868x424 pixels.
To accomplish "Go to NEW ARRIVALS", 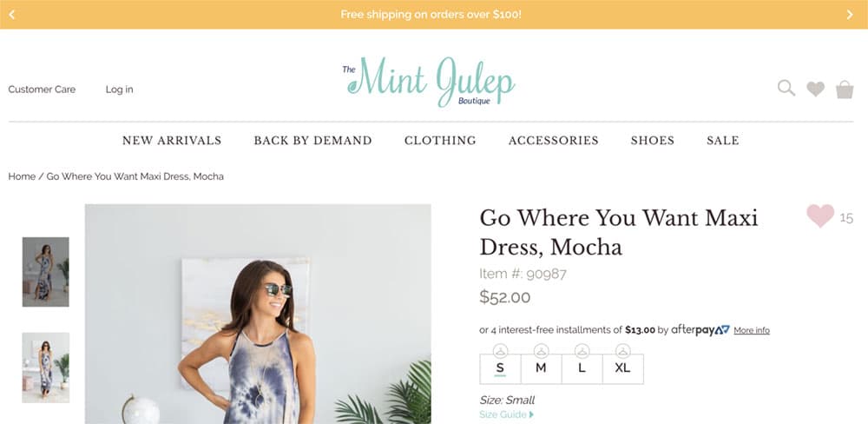I will [x=172, y=140].
